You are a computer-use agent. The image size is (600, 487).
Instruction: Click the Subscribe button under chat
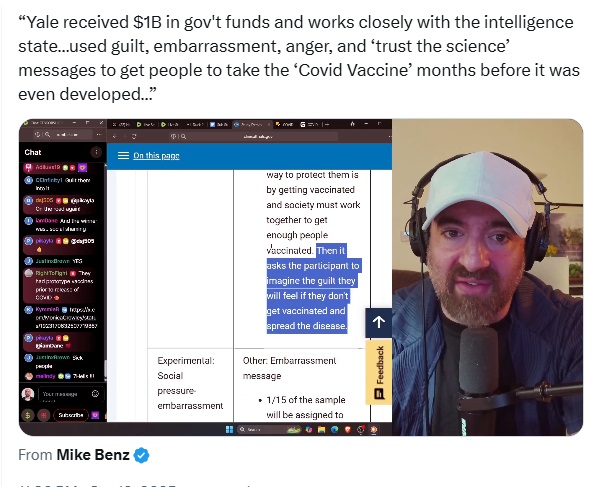click(x=71, y=415)
